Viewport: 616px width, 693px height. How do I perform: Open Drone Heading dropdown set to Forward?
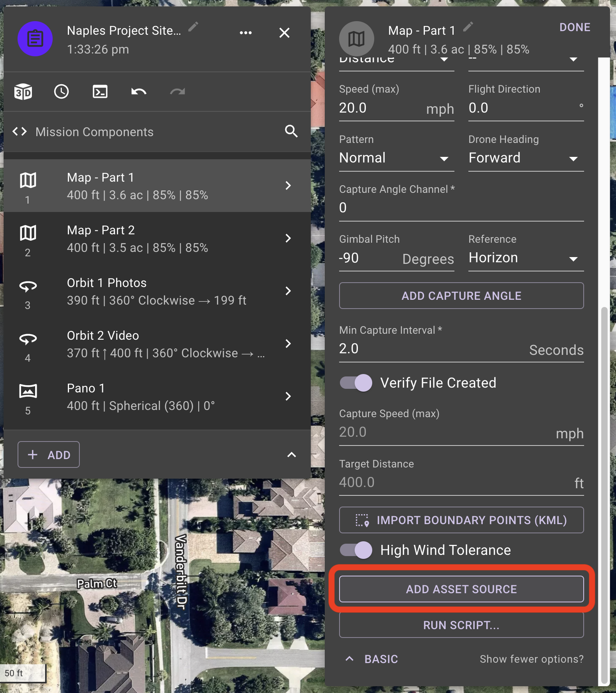[526, 158]
